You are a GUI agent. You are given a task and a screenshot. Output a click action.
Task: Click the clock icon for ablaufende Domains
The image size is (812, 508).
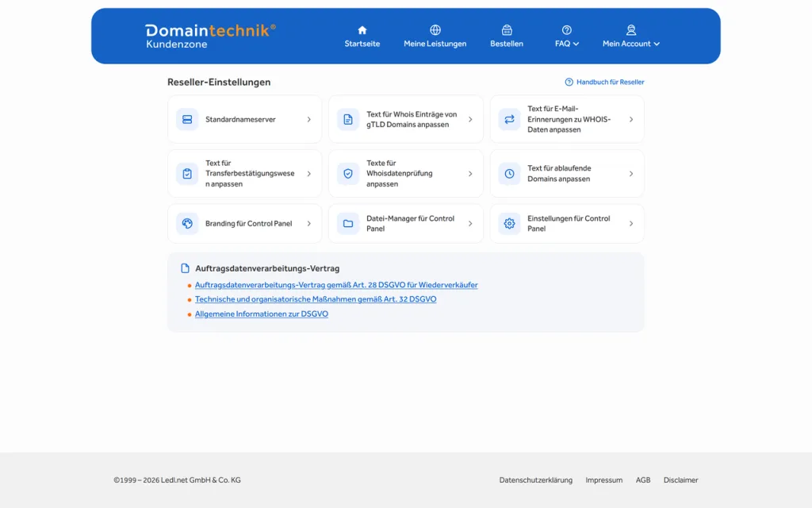509,174
